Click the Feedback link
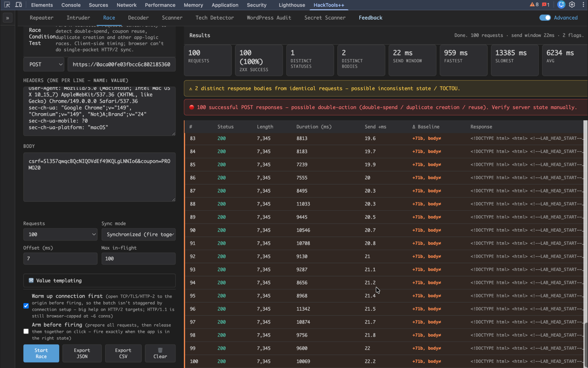This screenshot has width=588, height=368. (370, 18)
